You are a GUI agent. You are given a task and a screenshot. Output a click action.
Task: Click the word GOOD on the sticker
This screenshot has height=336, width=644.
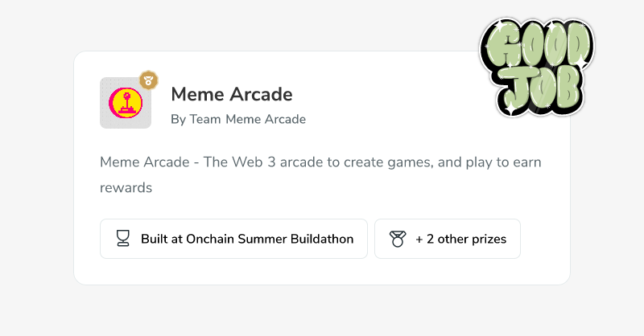(538, 43)
